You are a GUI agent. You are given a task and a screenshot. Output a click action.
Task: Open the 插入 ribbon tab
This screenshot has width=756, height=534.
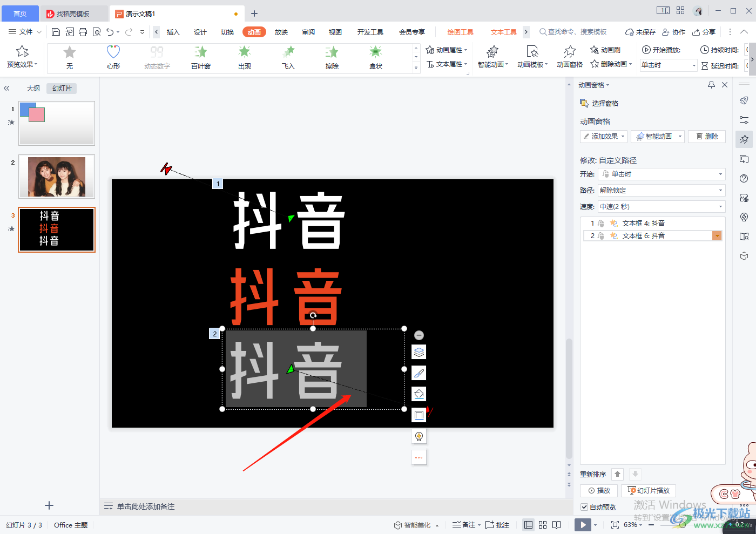point(173,32)
